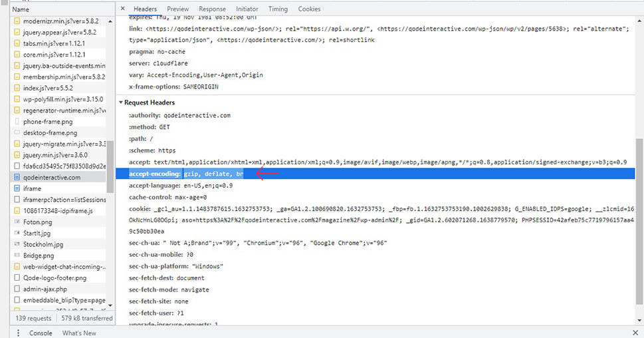
Task: Open the What's New drawer tab
Action: (x=79, y=333)
